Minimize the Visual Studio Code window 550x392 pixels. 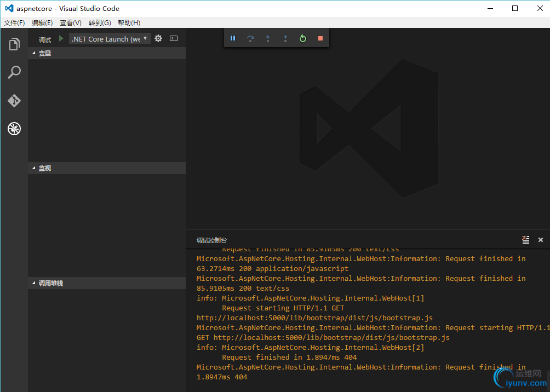(490, 8)
